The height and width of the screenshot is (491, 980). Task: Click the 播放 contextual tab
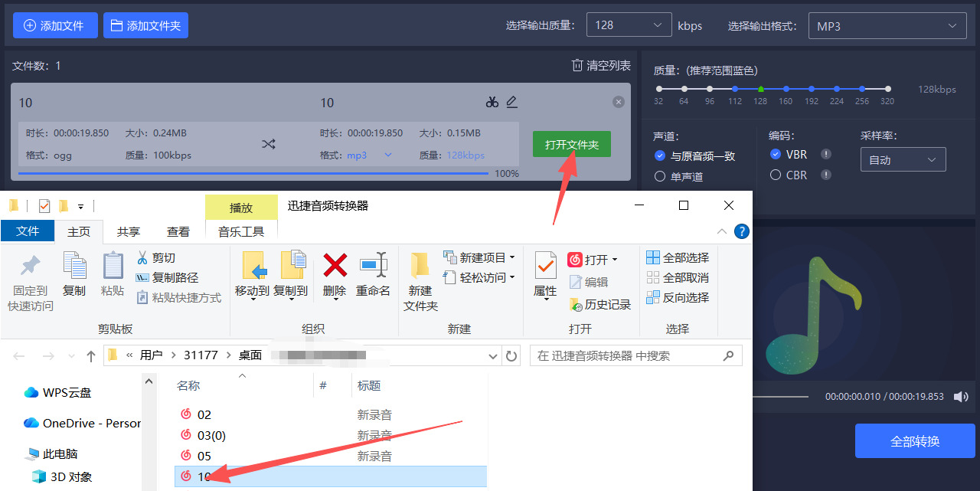click(241, 208)
